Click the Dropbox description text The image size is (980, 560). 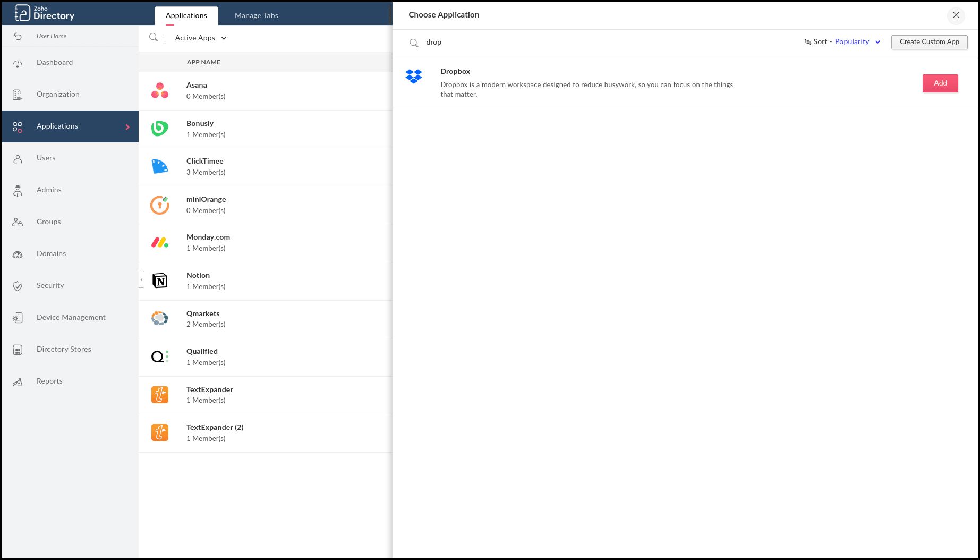[586, 89]
